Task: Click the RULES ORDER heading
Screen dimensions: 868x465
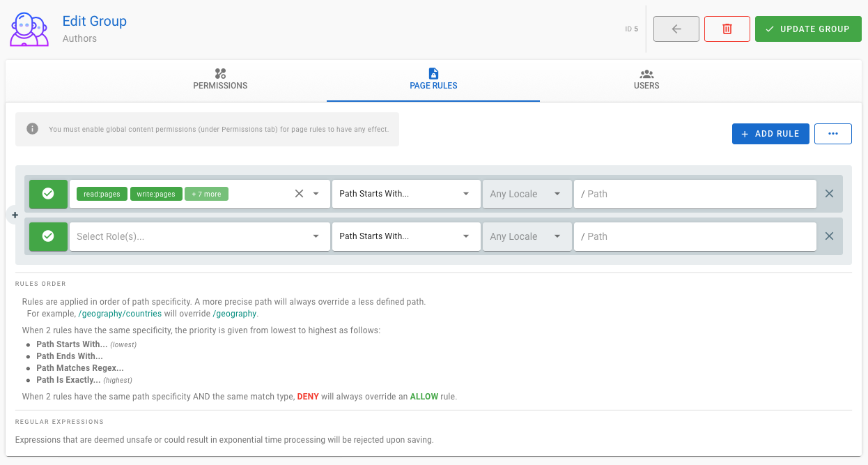Action: coord(40,284)
